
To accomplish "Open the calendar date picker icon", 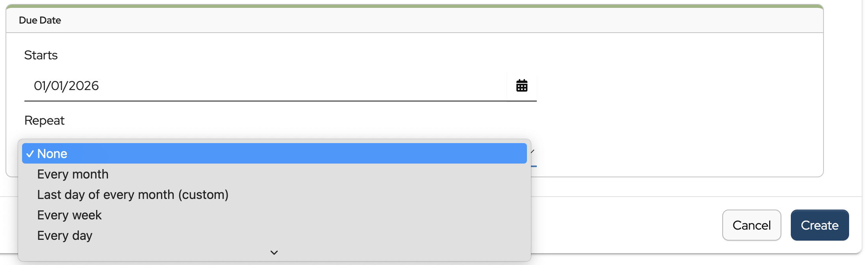I will tap(521, 85).
